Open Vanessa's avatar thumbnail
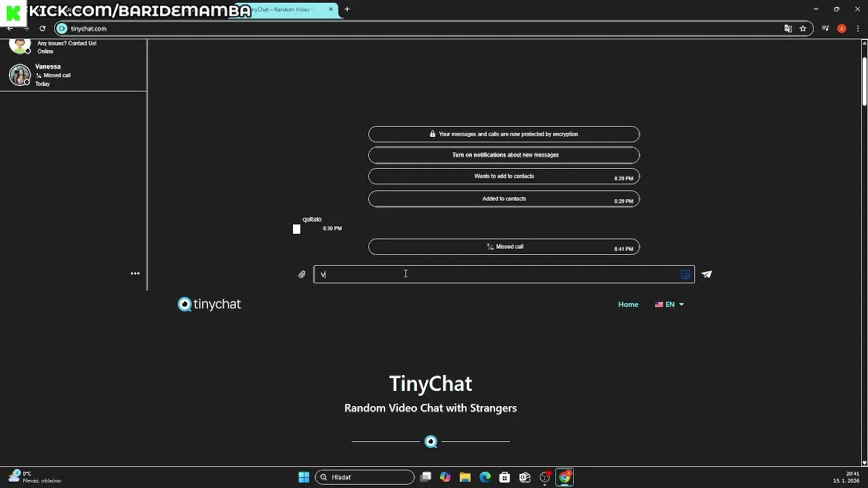Viewport: 868px width, 488px height. coord(20,75)
